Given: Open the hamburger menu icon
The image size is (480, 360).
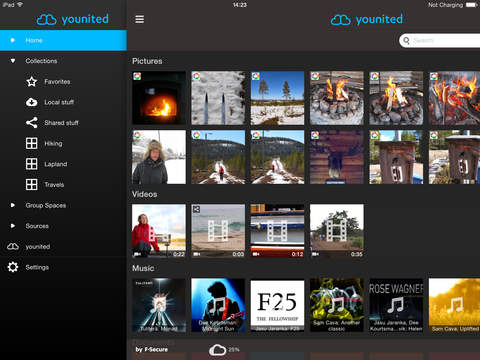Looking at the screenshot, I should 140,19.
